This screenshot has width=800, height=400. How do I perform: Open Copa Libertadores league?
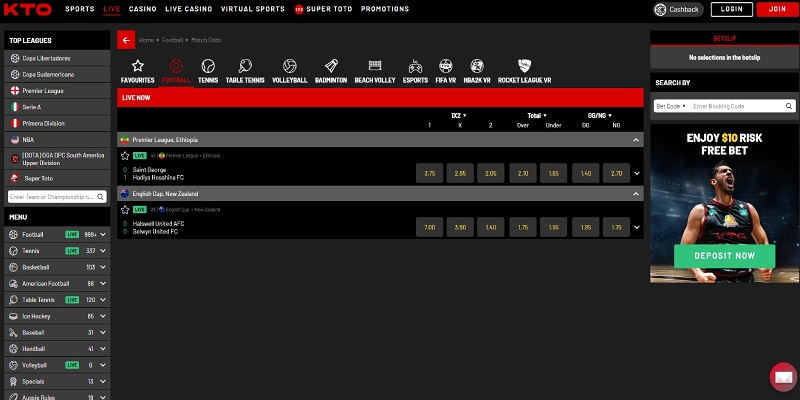pos(57,58)
